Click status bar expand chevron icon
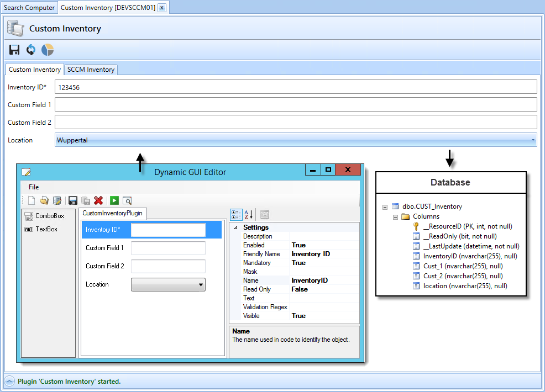Screen dimensions: 545x392 click(10, 382)
